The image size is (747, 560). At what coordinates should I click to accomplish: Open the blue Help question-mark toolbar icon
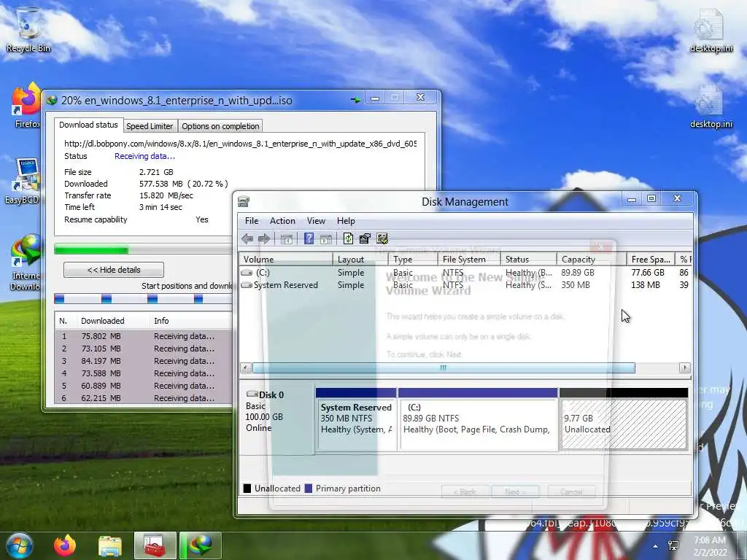309,238
